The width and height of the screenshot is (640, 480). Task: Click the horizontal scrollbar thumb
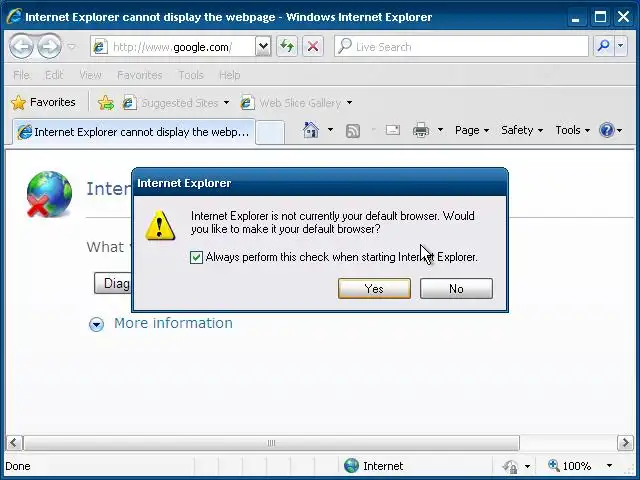pyautogui.click(x=271, y=442)
